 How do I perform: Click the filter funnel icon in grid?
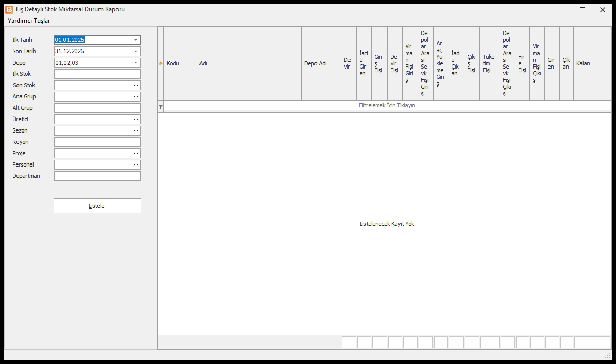[x=161, y=107]
